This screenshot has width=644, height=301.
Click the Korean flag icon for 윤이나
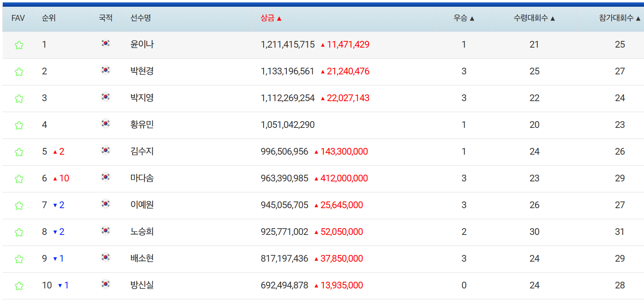(x=105, y=43)
